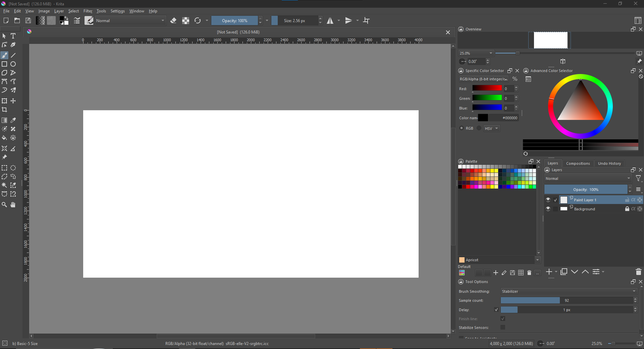
Task: Select the Calligraphy tool
Action: (x=13, y=44)
